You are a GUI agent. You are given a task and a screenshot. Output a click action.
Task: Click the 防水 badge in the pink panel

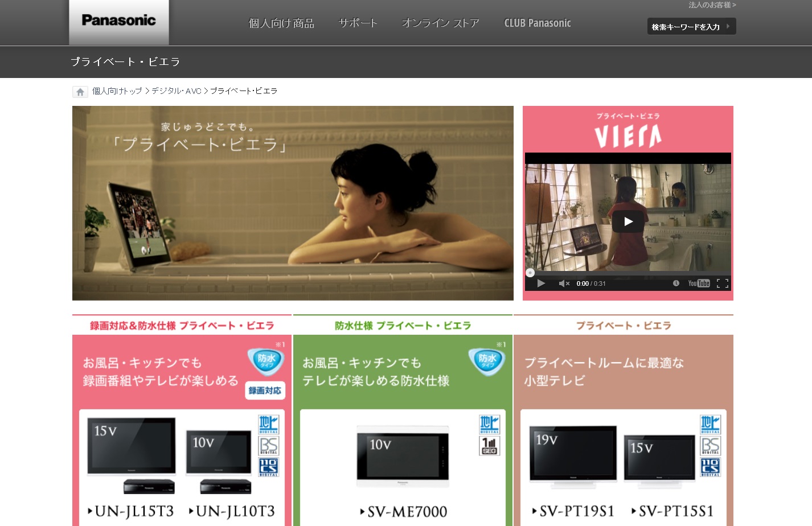pos(266,361)
